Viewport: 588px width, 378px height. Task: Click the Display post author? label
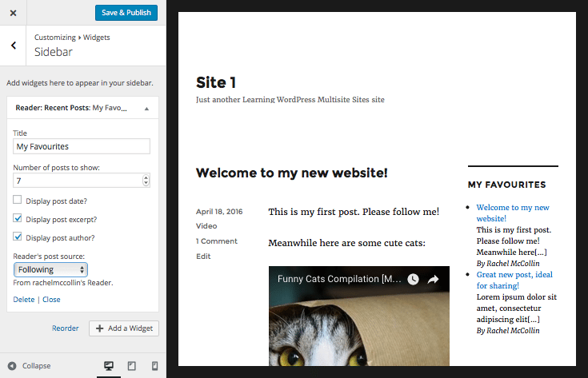click(60, 238)
